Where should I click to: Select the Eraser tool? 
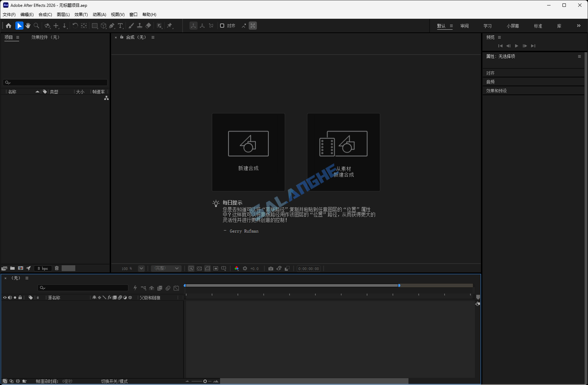[x=148, y=26]
